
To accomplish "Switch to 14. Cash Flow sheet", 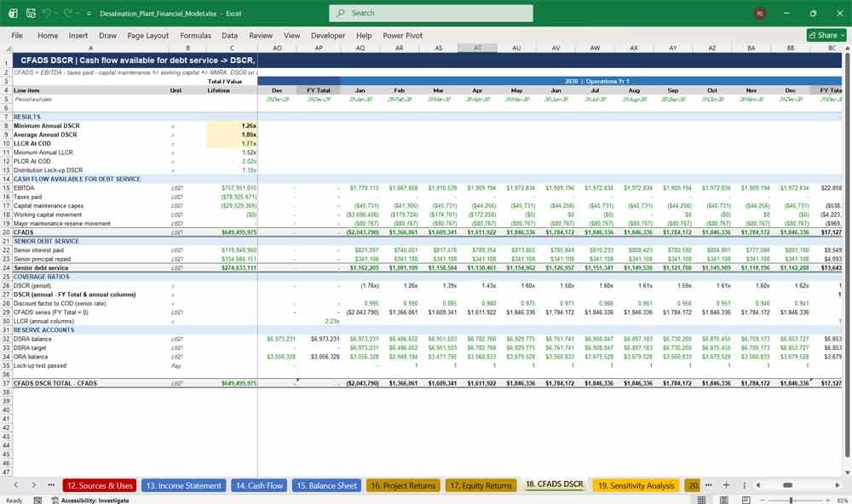I will (x=259, y=485).
